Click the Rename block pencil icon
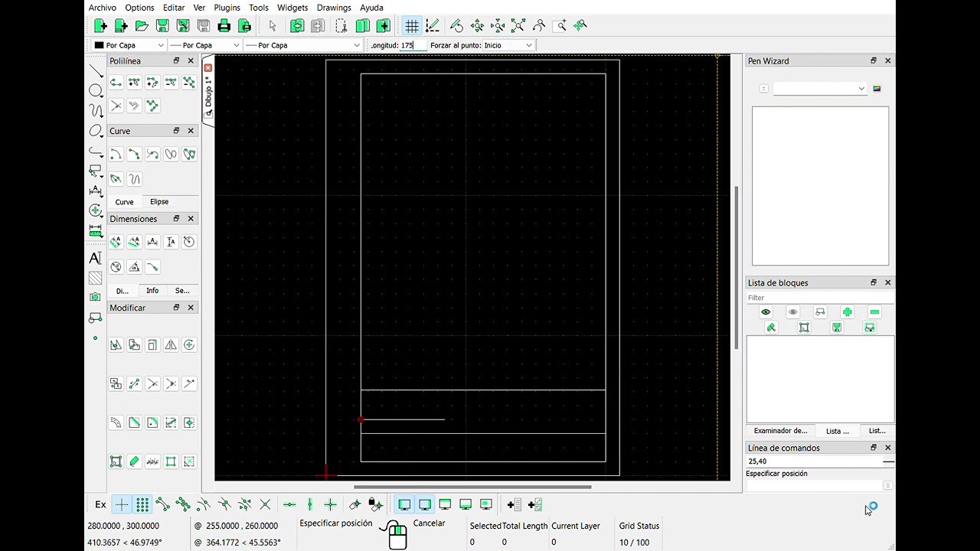 point(771,328)
